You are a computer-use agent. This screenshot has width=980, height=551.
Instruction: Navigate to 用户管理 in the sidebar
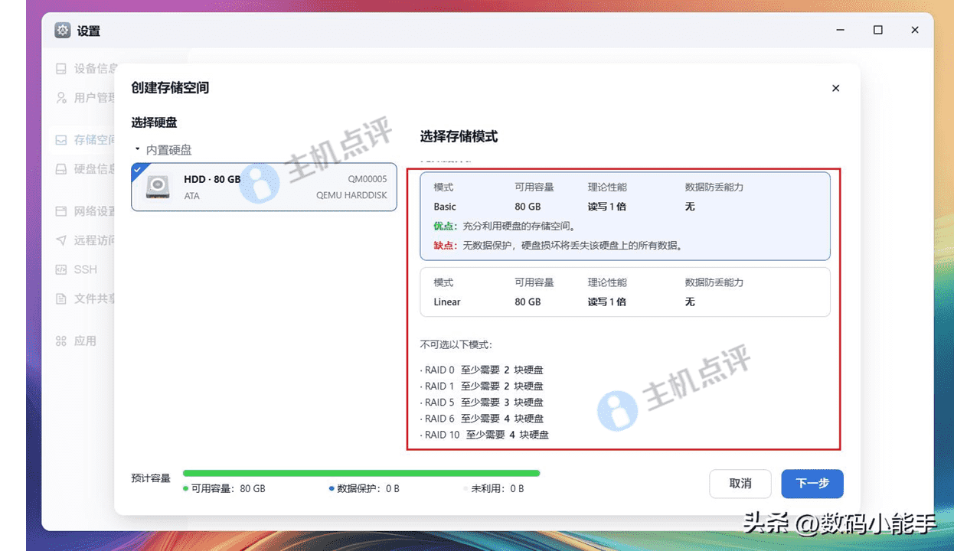(84, 97)
